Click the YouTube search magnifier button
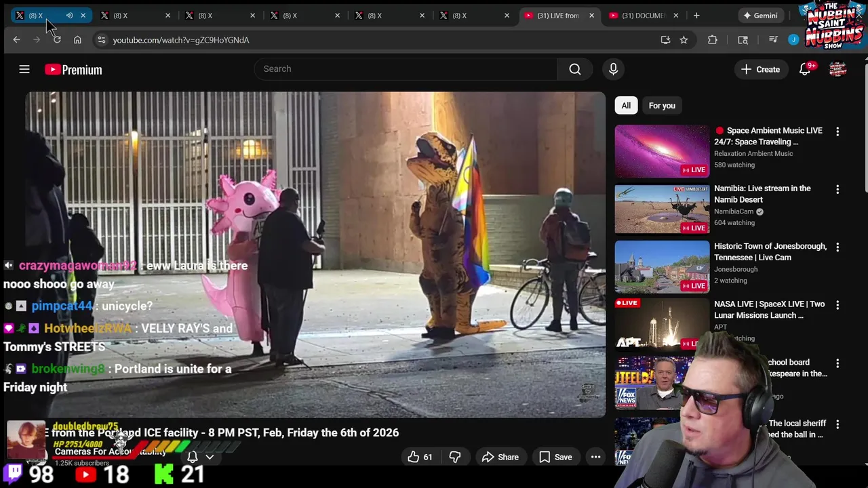This screenshot has width=868, height=488. click(x=575, y=69)
